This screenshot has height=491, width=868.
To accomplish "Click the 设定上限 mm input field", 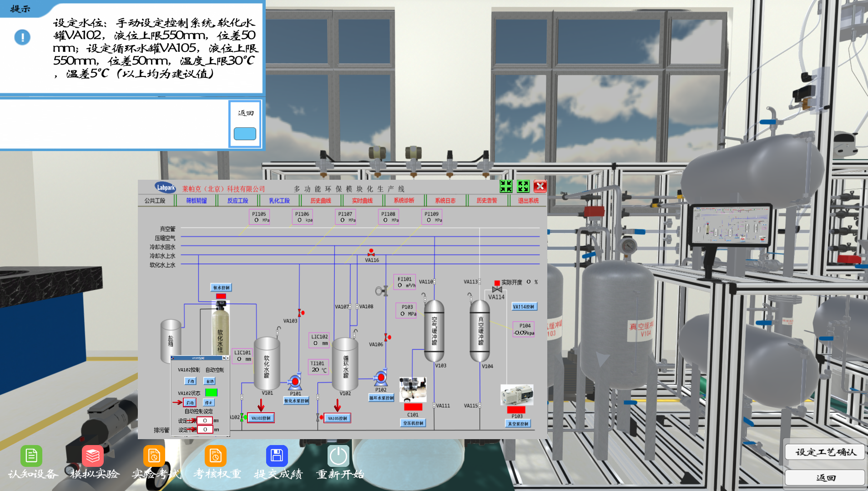I will 205,420.
